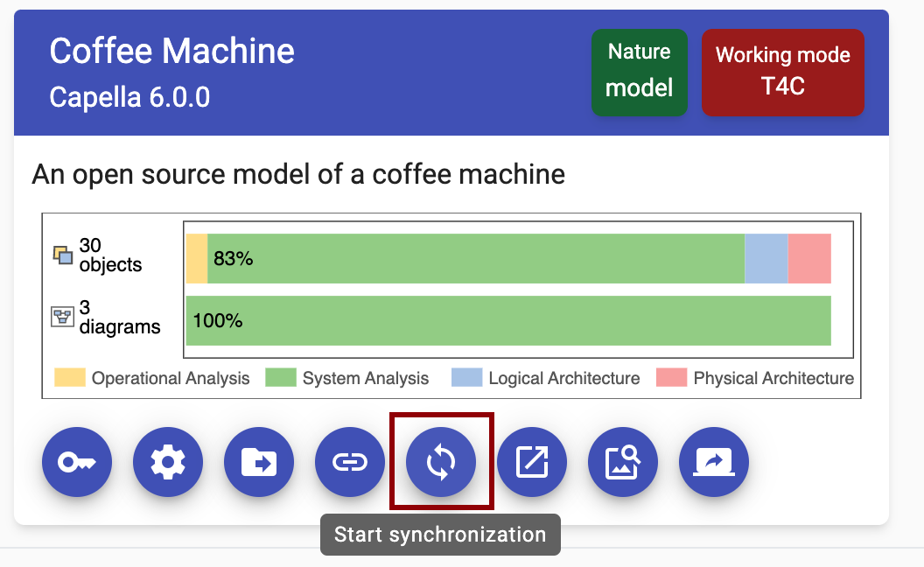Click the laptop share arrow icon
This screenshot has height=567, width=924.
point(714,462)
